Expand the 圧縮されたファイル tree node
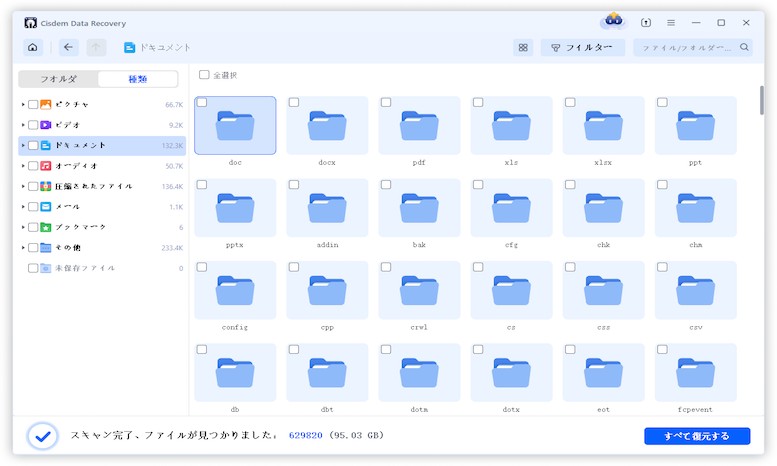The image size is (777, 466). tap(23, 186)
